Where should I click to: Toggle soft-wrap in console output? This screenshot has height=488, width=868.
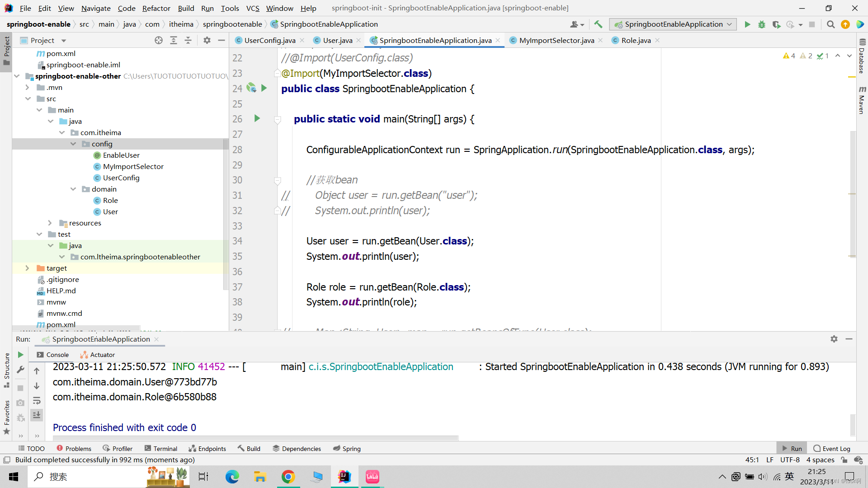[37, 401]
